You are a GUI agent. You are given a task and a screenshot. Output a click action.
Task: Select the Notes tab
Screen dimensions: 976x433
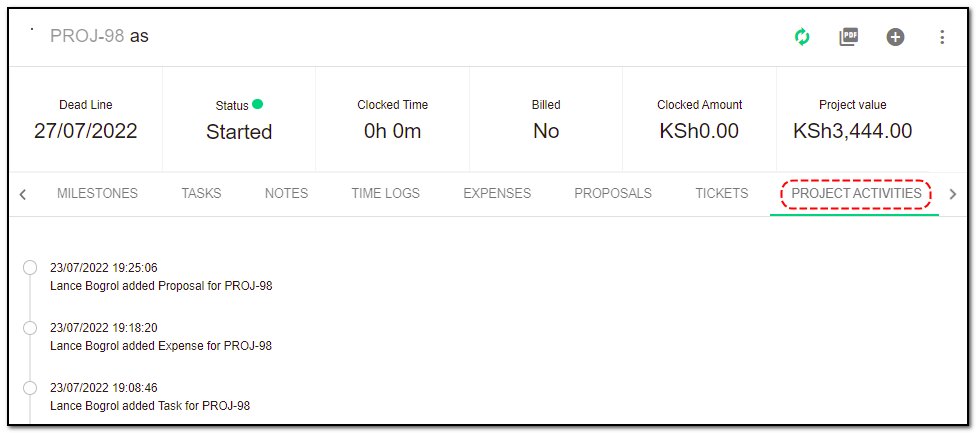[286, 193]
